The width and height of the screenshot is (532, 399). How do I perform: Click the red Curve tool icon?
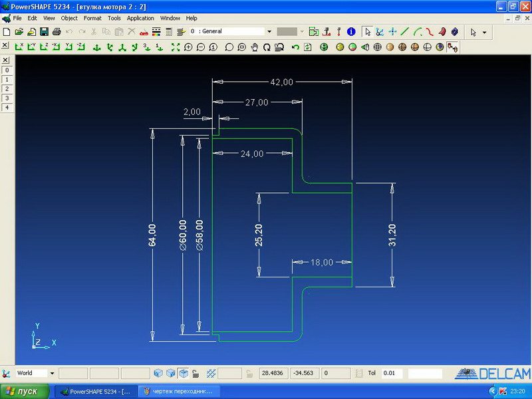click(x=430, y=32)
